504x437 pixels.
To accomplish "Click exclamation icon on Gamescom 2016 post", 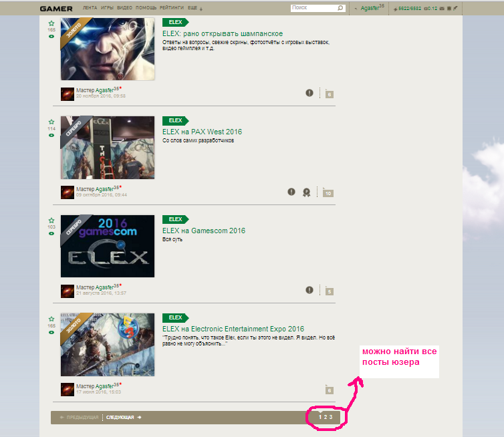I will point(309,290).
